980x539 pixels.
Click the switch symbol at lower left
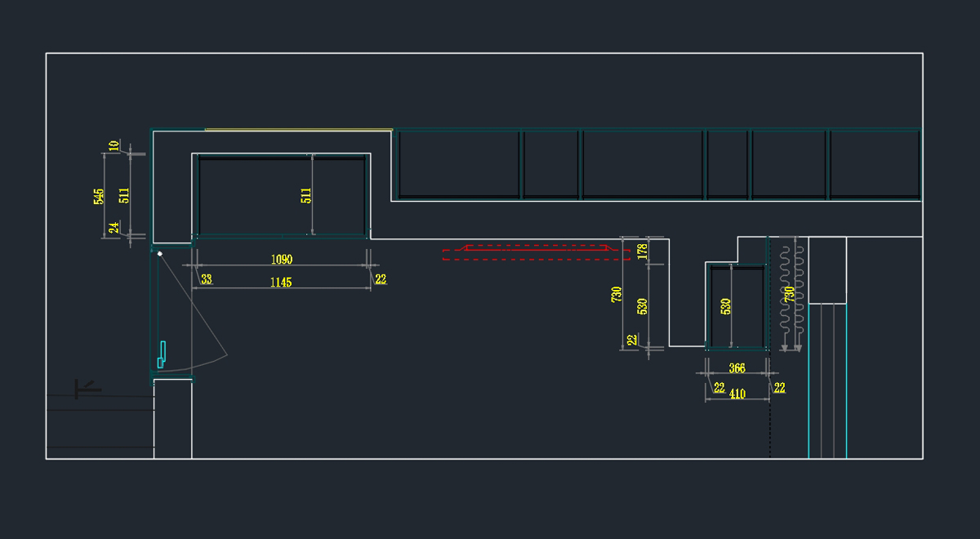tap(87, 390)
